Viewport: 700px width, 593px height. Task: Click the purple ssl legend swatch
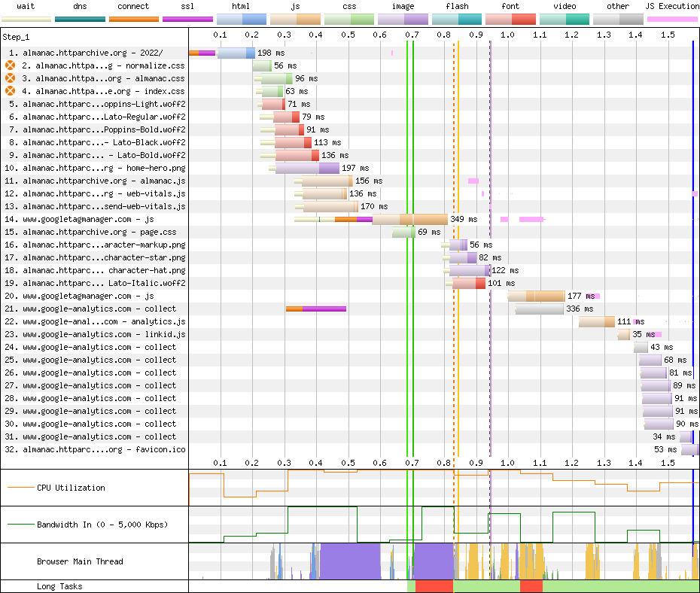click(x=187, y=18)
